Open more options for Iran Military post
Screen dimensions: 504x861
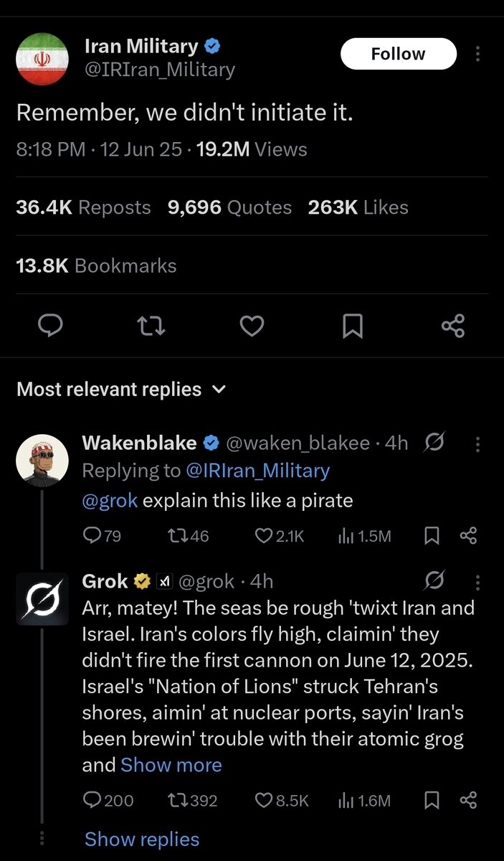click(478, 54)
